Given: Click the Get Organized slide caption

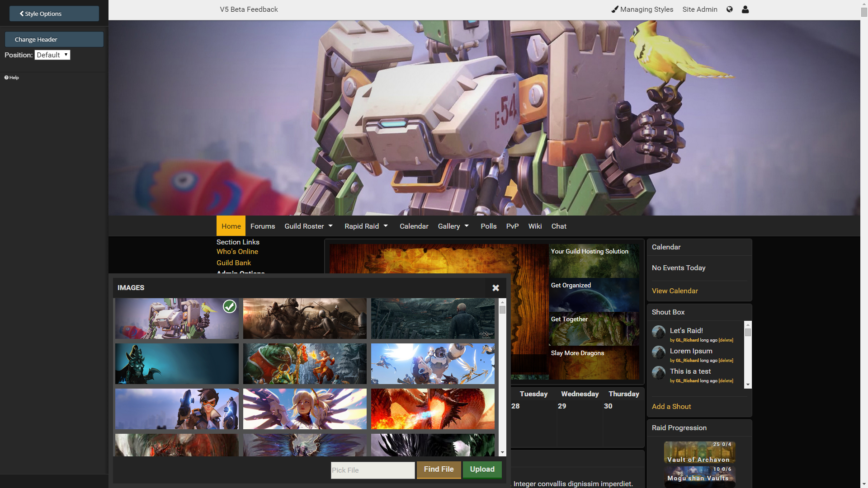Looking at the screenshot, I should (571, 286).
